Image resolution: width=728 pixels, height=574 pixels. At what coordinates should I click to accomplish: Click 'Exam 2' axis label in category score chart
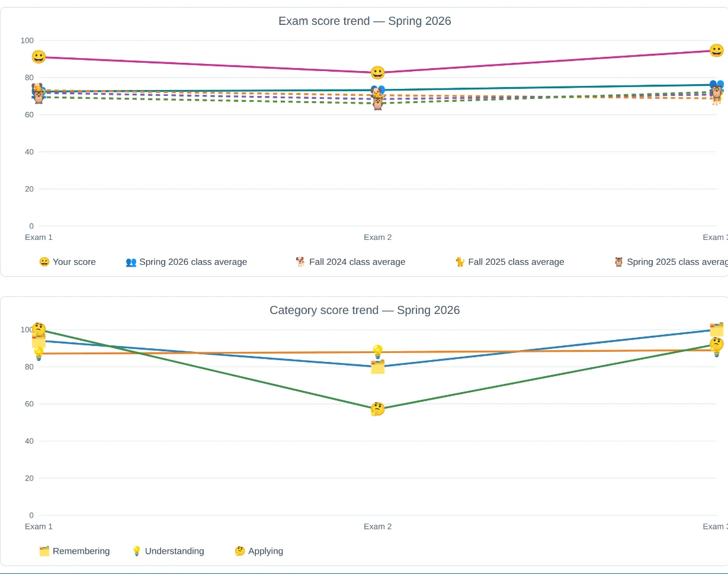[x=378, y=527]
